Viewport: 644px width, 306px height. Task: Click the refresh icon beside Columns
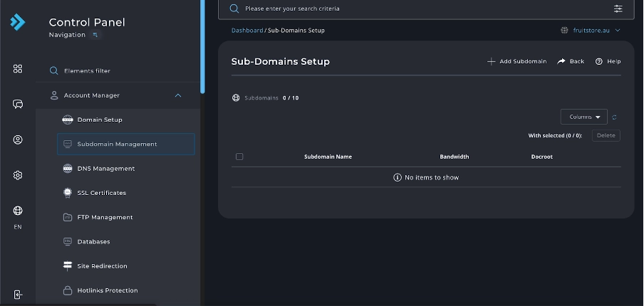point(614,117)
